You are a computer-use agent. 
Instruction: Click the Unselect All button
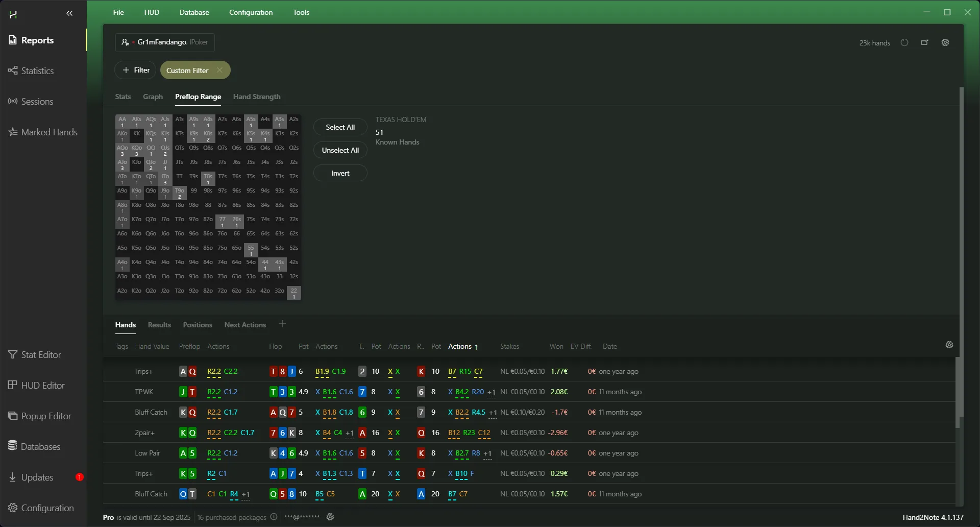(340, 150)
